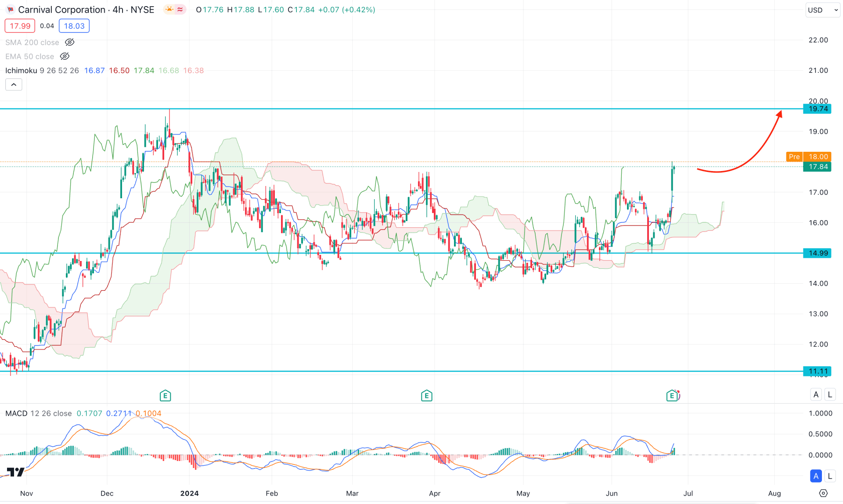Image resolution: width=843 pixels, height=504 pixels.
Task: Select the MACD 12 26 close legend
Action: tap(39, 413)
